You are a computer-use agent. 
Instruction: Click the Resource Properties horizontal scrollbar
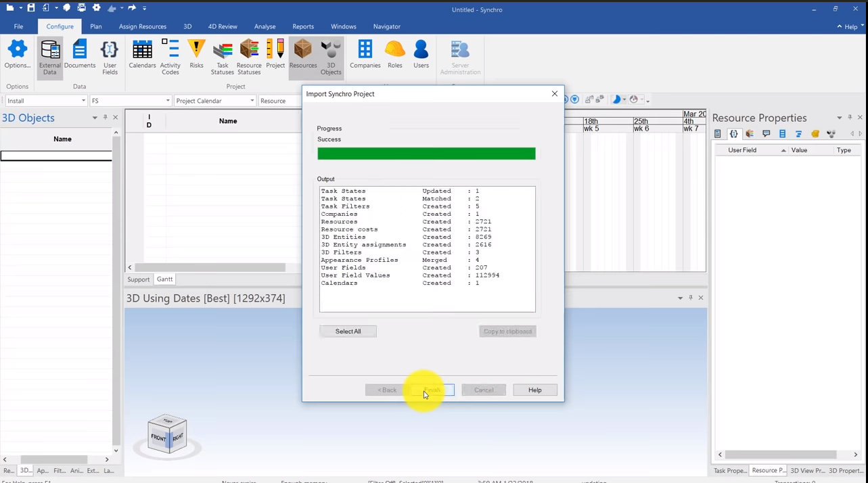pyautogui.click(x=781, y=455)
